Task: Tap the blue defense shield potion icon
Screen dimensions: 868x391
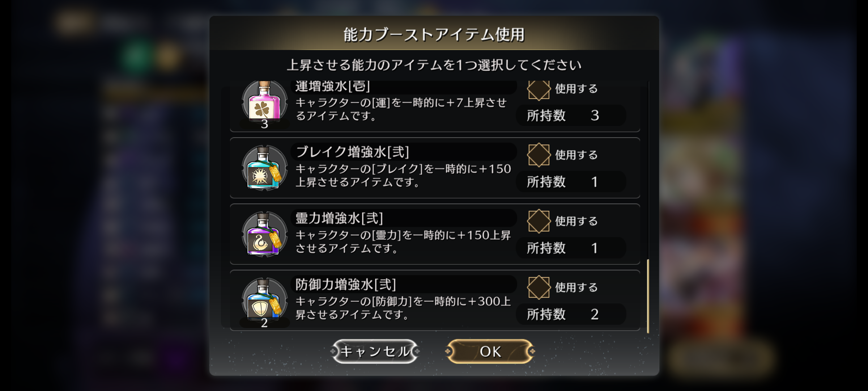Action: click(x=264, y=300)
